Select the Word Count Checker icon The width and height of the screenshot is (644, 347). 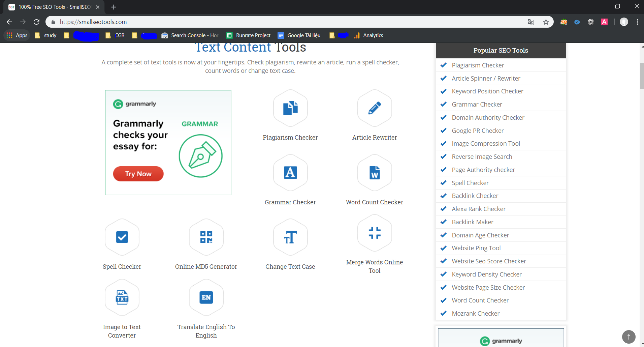[375, 173]
